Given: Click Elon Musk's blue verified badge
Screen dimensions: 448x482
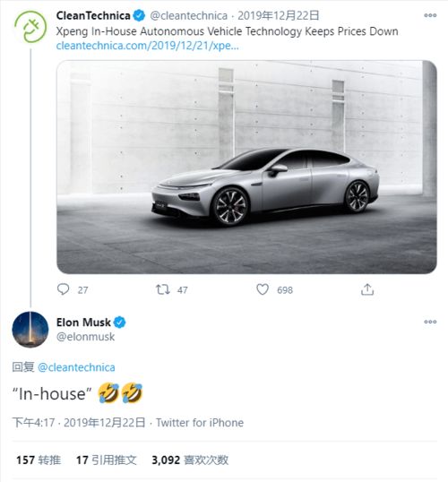Looking at the screenshot, I should [x=119, y=323].
